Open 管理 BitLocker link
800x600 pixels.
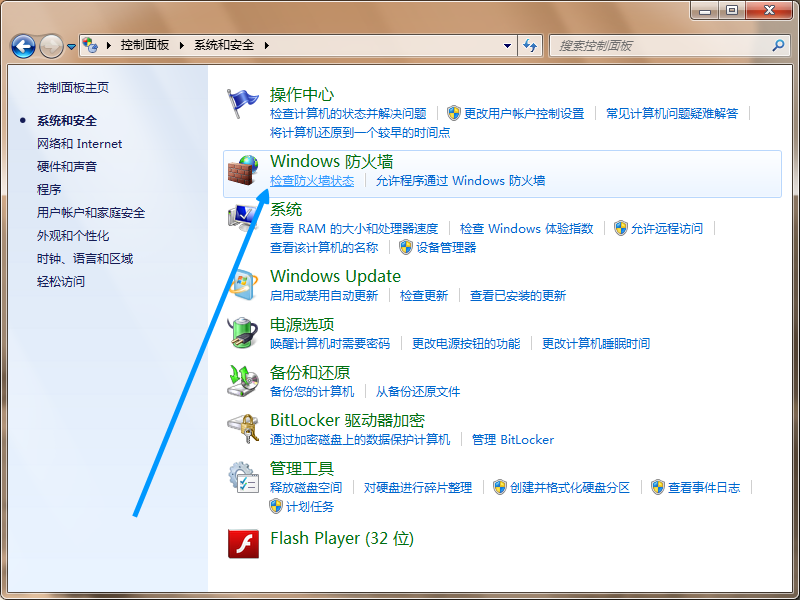coord(513,439)
